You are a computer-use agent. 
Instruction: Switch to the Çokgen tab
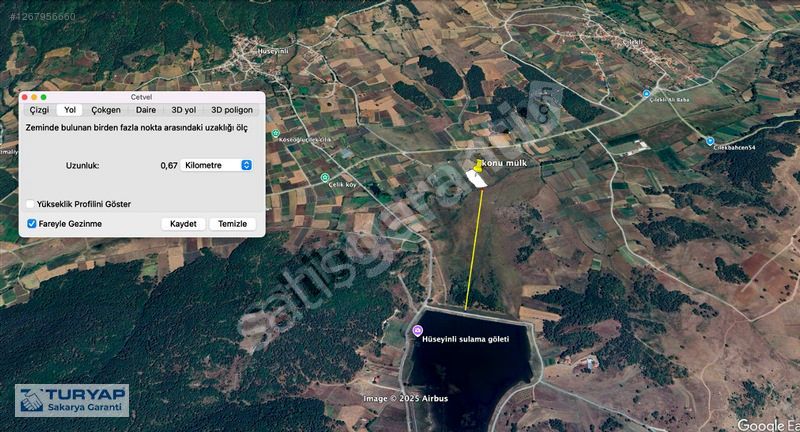106,110
